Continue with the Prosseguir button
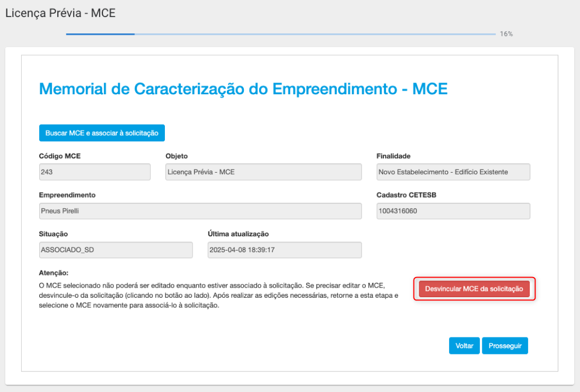 click(505, 346)
